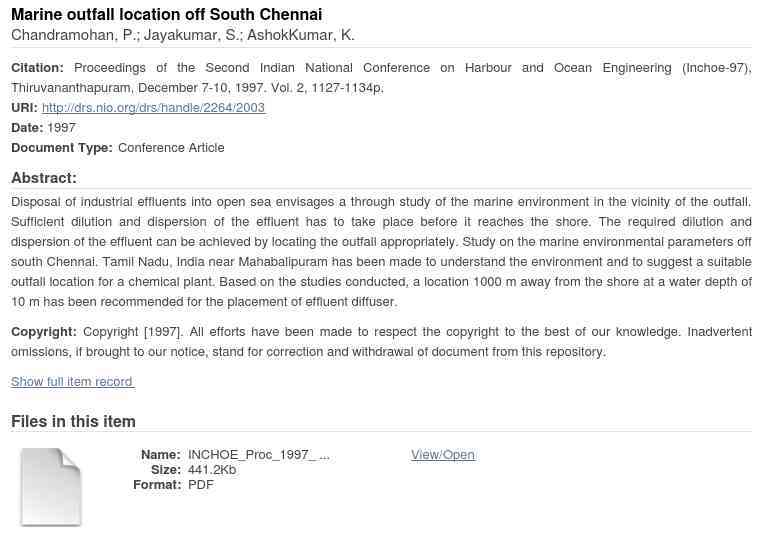Screen dimensions: 759x537
Task: Click the PDF format value
Action: pyautogui.click(x=200, y=484)
